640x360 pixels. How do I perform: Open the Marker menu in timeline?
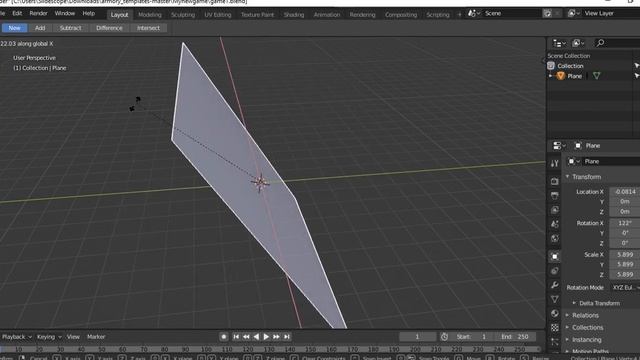[96, 337]
